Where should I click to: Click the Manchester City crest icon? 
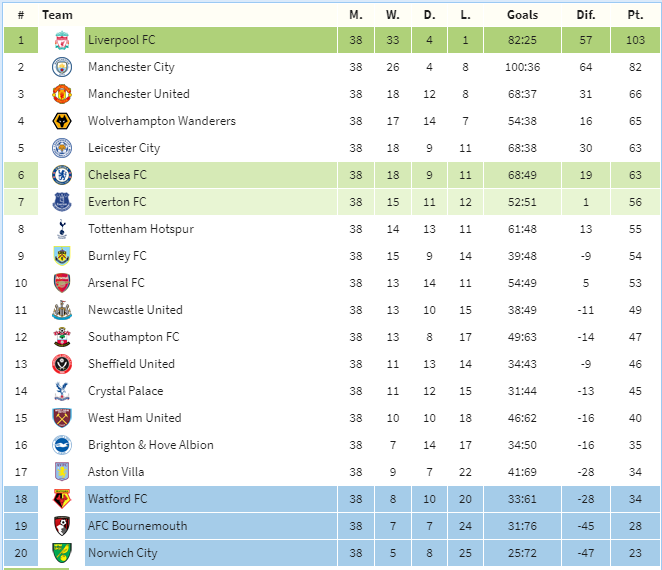62,67
